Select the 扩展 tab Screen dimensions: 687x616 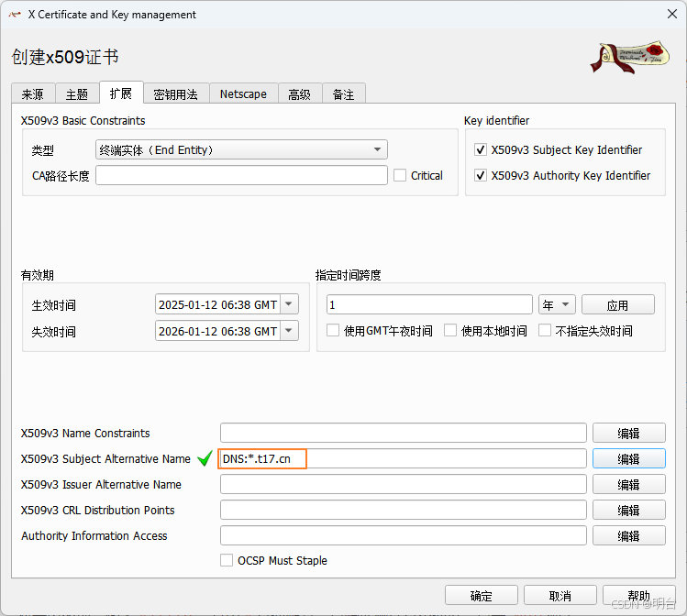click(121, 93)
